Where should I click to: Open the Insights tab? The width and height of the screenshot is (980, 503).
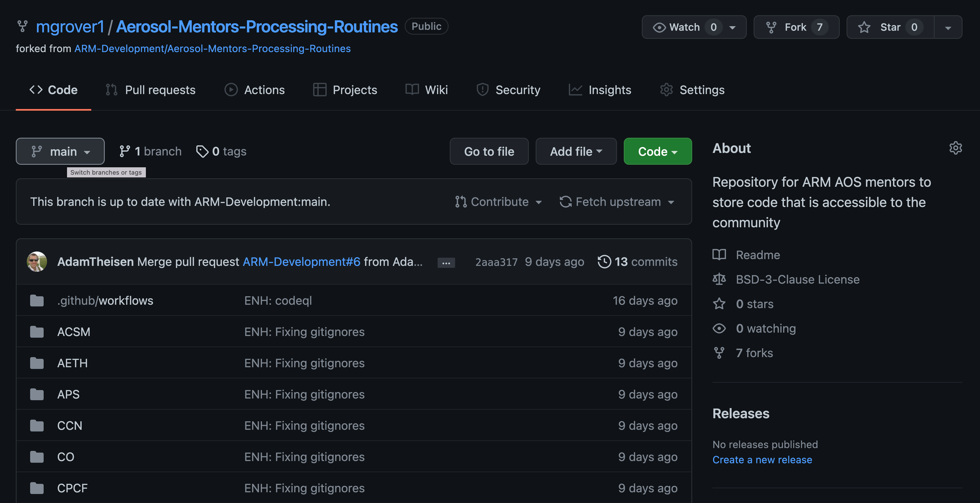point(600,90)
